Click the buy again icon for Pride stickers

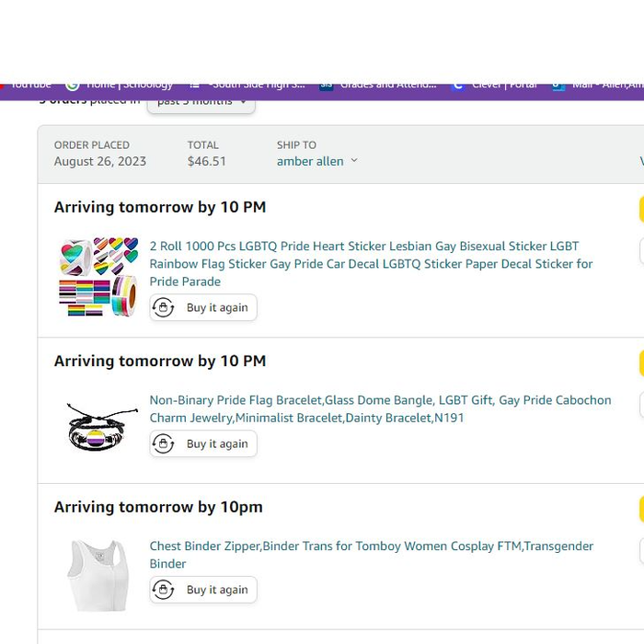tap(164, 307)
